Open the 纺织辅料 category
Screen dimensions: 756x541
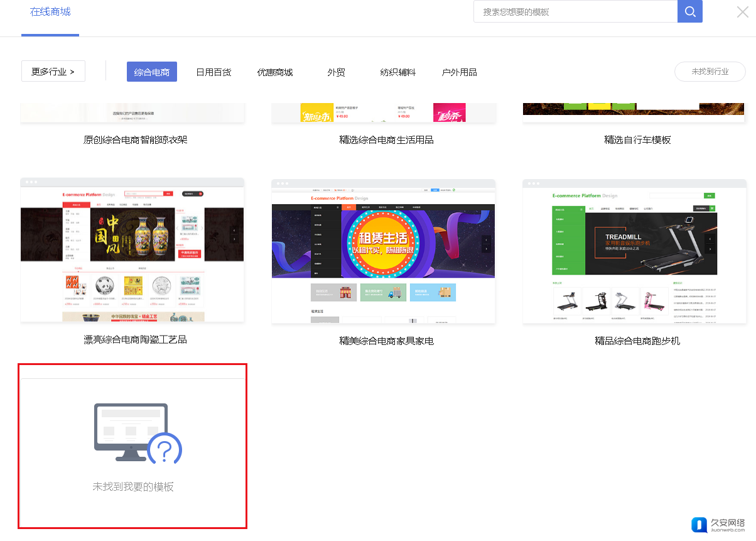click(398, 72)
